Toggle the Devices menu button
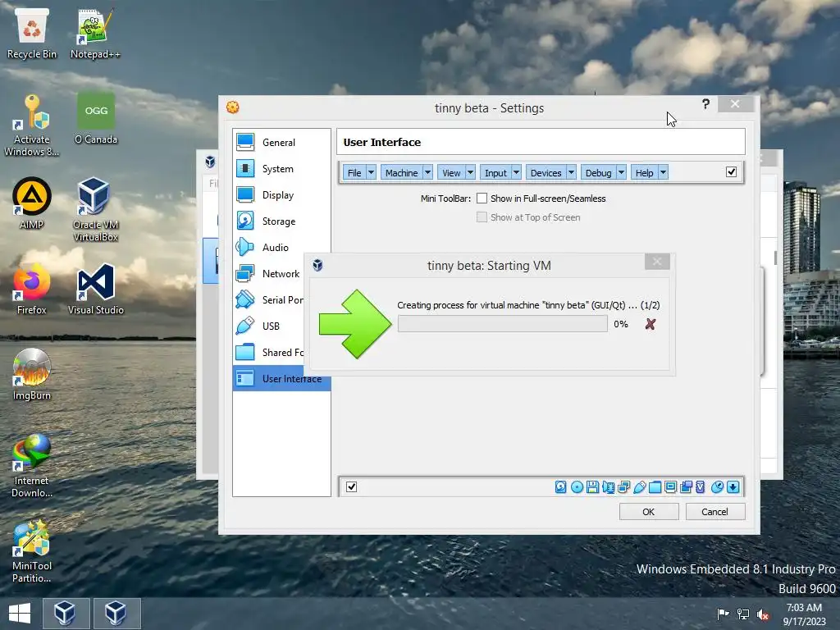 point(546,172)
